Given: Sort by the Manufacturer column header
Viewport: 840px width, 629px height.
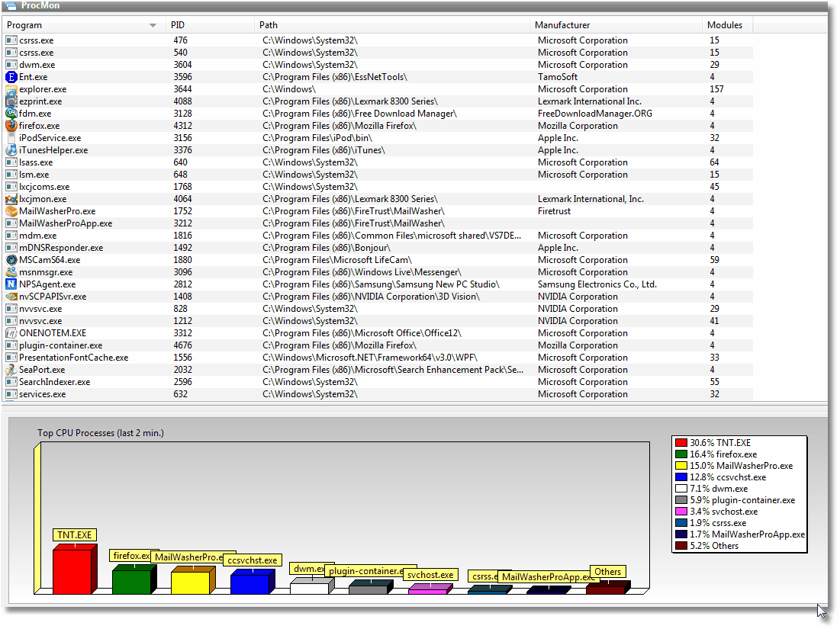Looking at the screenshot, I should click(616, 25).
